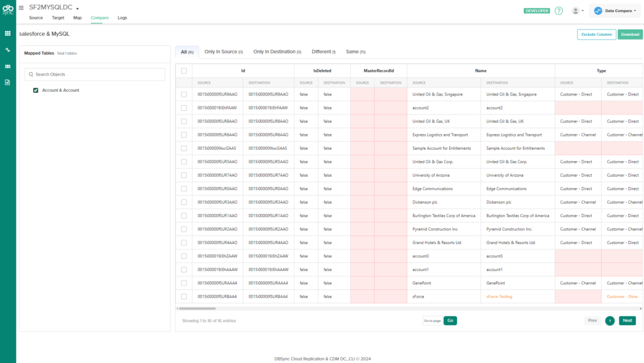Check the row for account2
This screenshot has width=644, height=363.
(x=184, y=108)
